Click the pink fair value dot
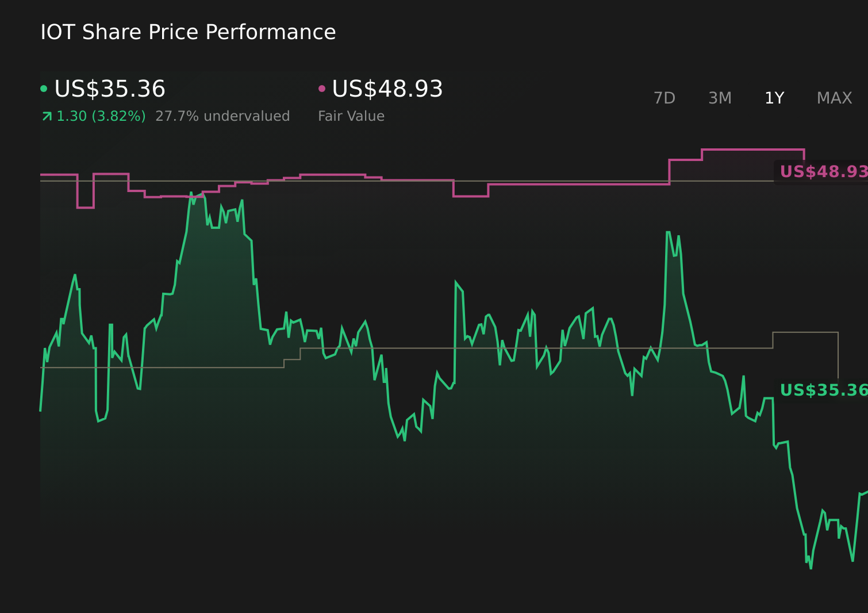 click(322, 89)
